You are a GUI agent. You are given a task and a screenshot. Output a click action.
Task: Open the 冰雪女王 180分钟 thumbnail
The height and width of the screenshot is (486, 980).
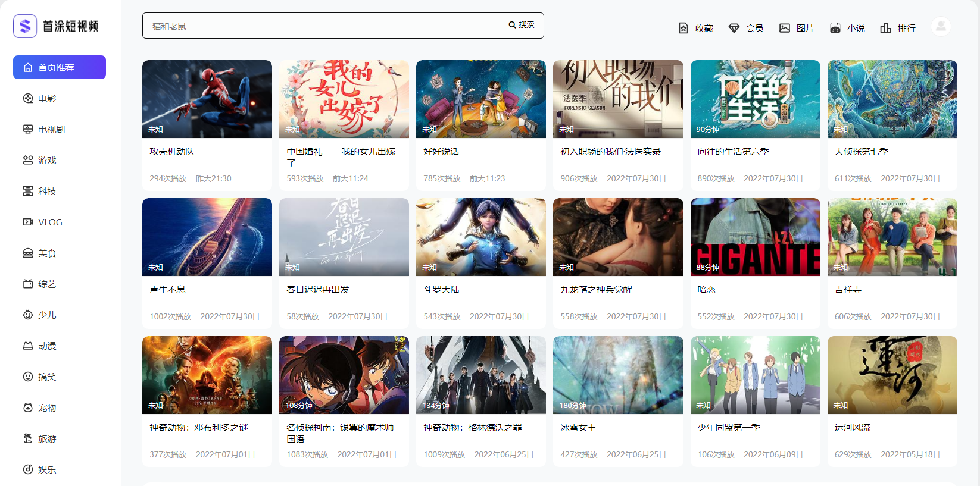[618, 375]
